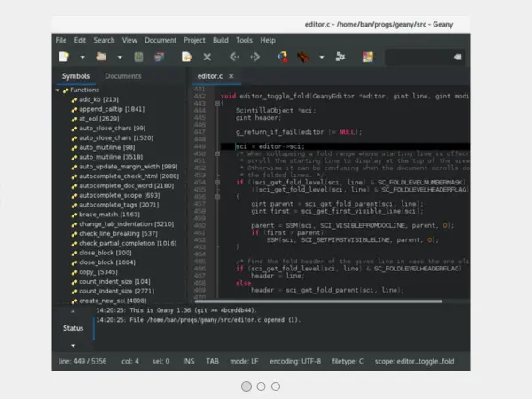
Task: Close the editor.c document tab
Action: (232, 77)
